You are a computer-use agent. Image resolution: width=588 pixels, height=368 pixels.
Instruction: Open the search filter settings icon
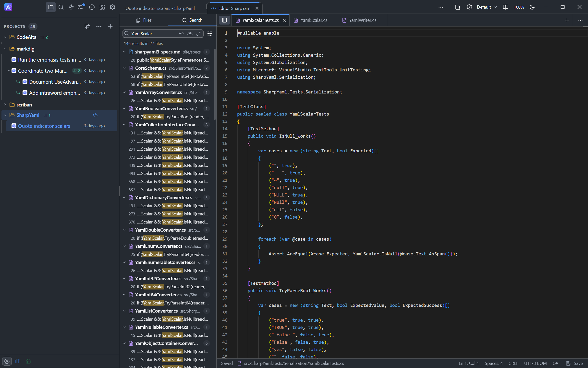pyautogui.click(x=210, y=33)
